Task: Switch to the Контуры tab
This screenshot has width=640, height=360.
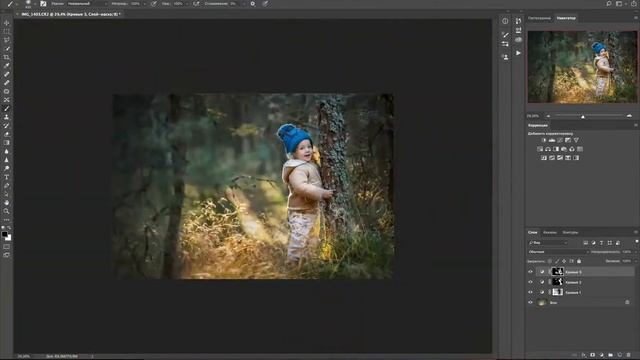Action: 570,233
